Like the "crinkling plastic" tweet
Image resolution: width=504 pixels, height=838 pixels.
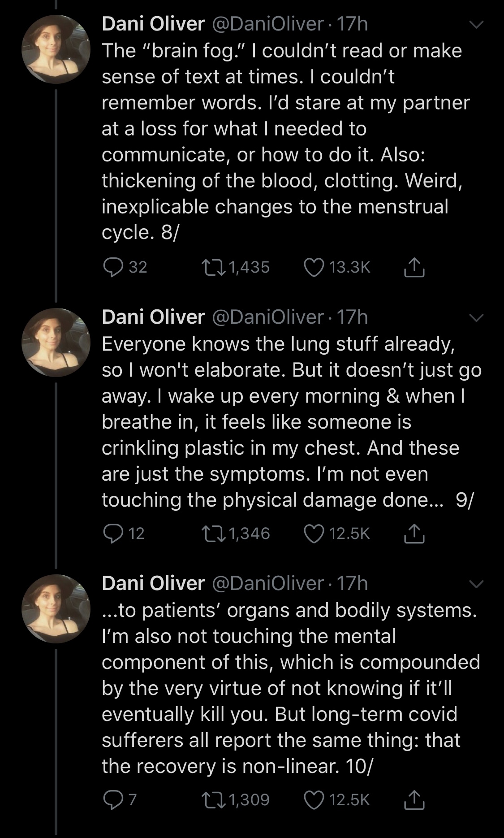pyautogui.click(x=314, y=534)
